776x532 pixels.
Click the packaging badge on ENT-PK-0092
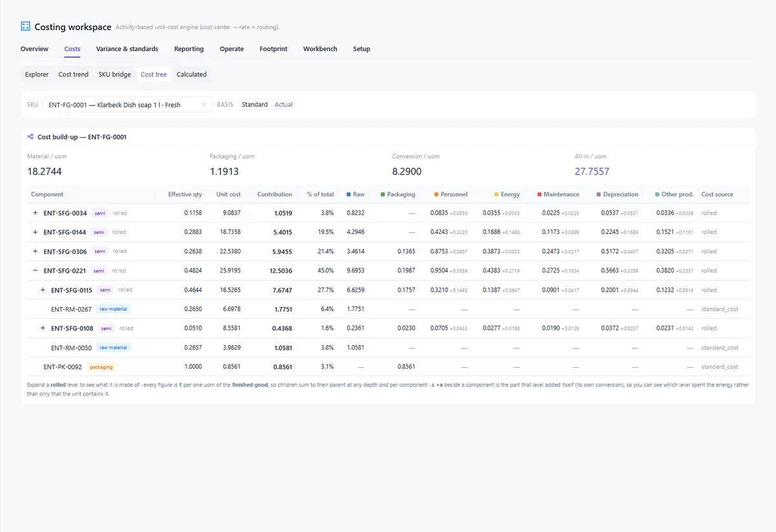click(x=101, y=367)
